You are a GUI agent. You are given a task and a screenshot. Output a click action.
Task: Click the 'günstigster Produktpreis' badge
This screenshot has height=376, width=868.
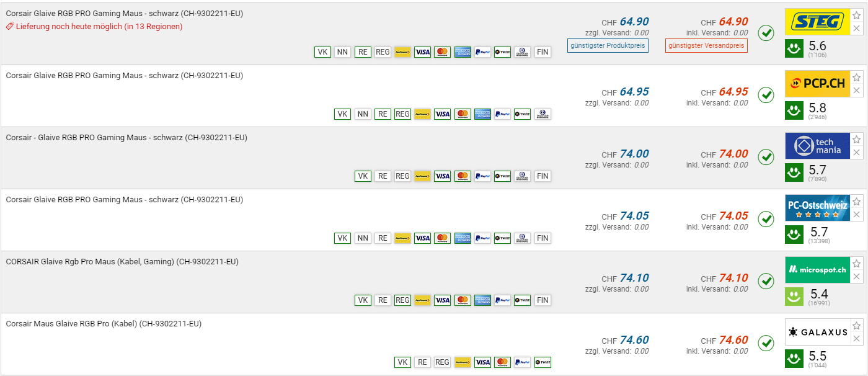[x=608, y=45]
